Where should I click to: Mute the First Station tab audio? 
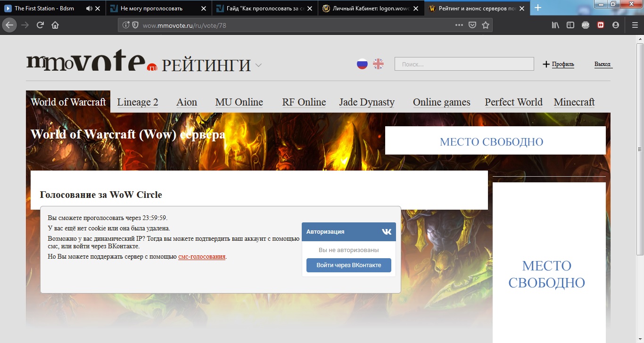pyautogui.click(x=89, y=8)
